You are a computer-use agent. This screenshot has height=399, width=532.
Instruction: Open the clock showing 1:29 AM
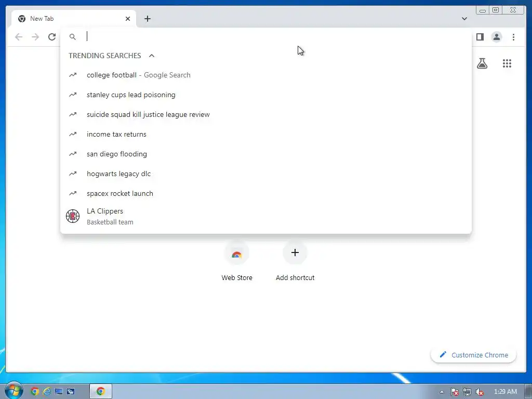505,392
